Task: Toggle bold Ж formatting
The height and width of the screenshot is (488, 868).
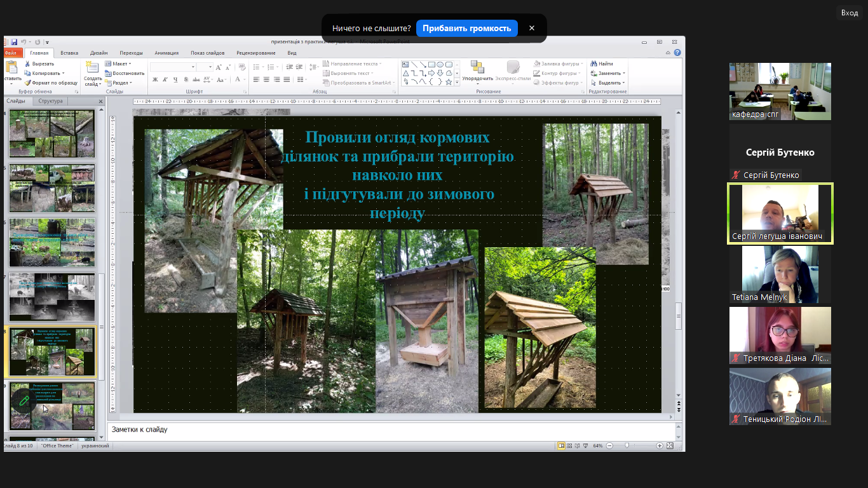Action: 155,79
